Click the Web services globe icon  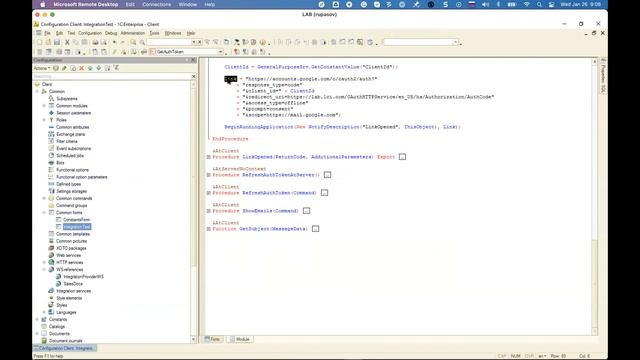point(51,255)
